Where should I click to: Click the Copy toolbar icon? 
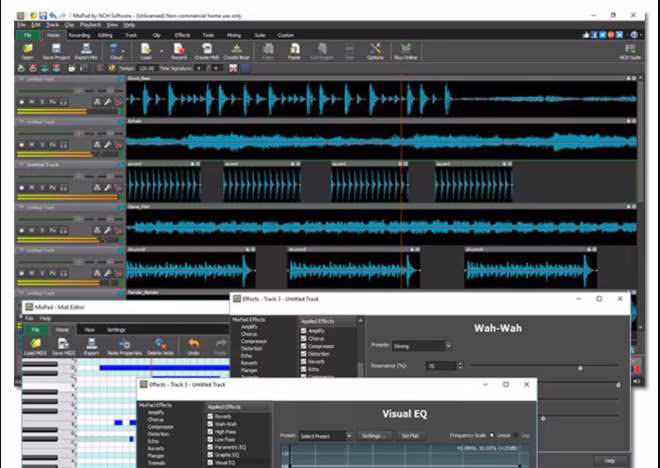click(x=268, y=51)
